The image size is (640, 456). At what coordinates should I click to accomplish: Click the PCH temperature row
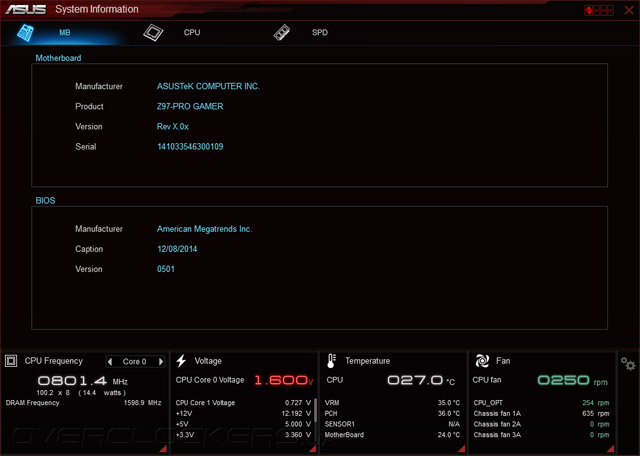392,414
